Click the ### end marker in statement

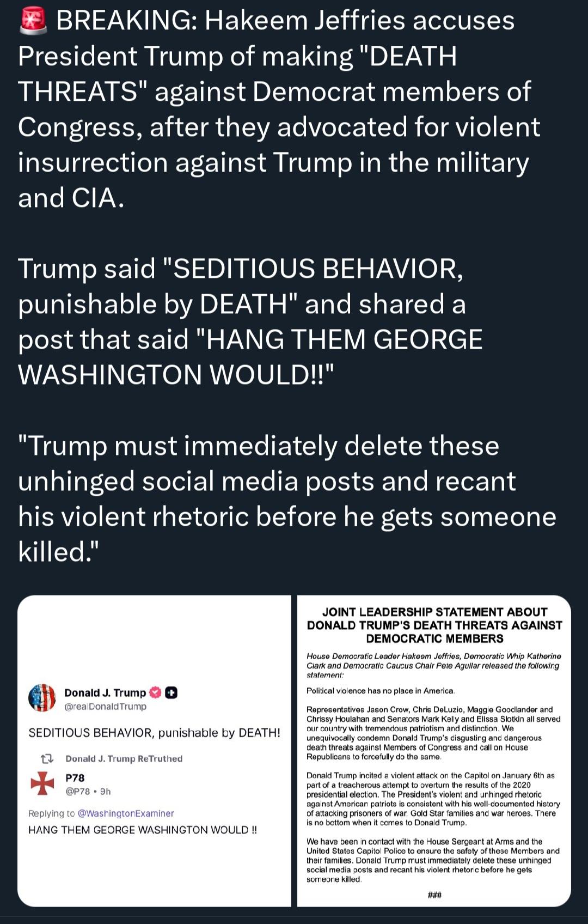pyautogui.click(x=434, y=895)
